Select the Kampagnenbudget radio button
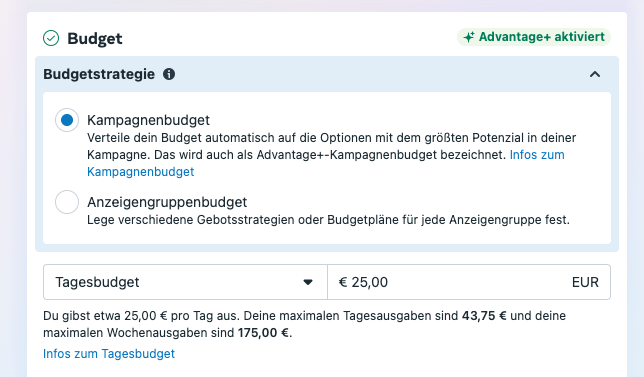644x377 pixels. (67, 120)
